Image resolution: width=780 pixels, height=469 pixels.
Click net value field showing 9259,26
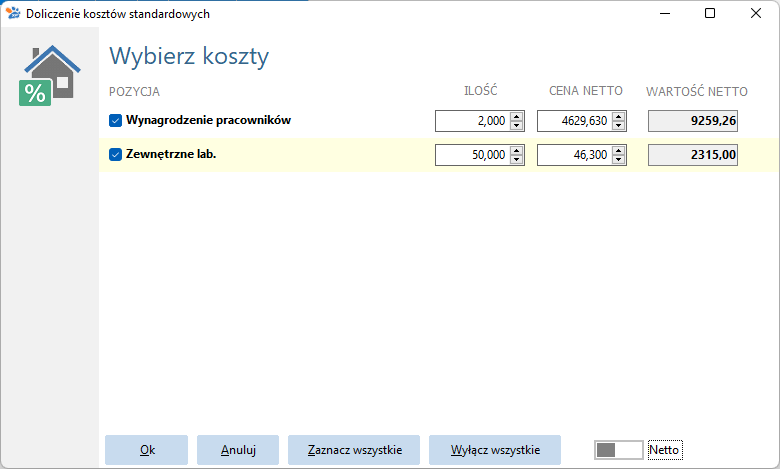click(x=693, y=121)
